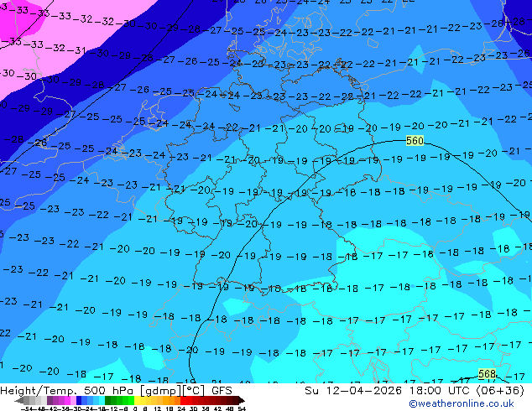Click the dark maroon right arrow of color scale
Screen dimensions: 532x411
[242, 400]
